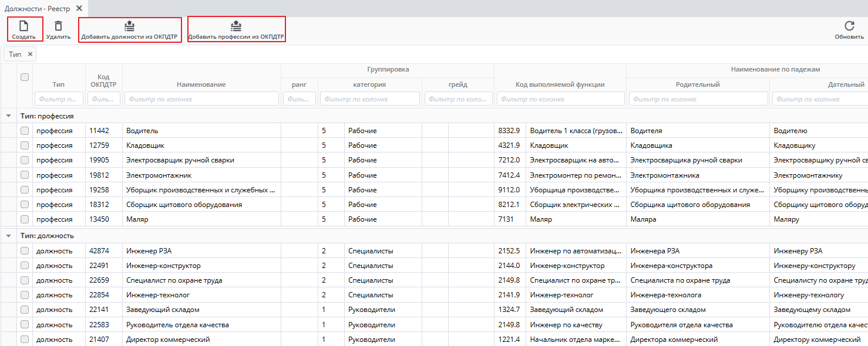Click the грейд column filter field
Screen dimensions: 868x346
[x=458, y=99]
